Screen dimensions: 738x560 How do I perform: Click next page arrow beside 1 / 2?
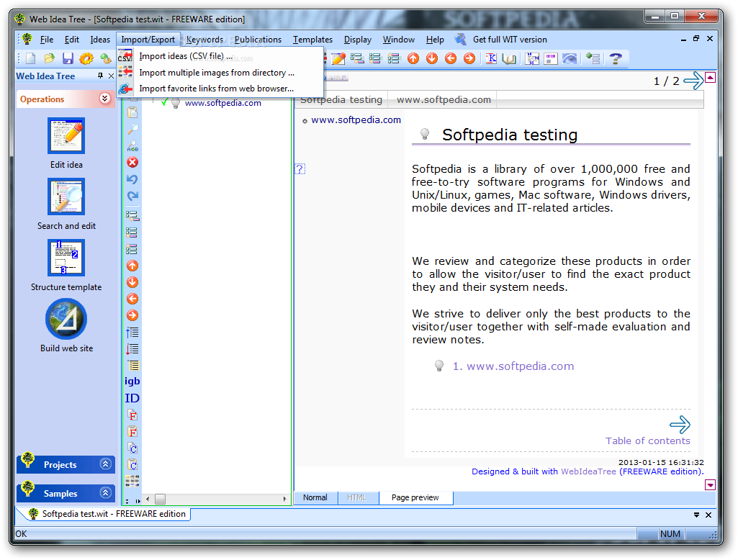point(693,81)
